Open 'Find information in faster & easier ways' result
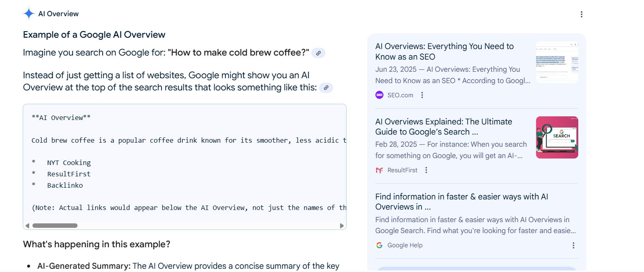The width and height of the screenshot is (644, 272). pyautogui.click(x=461, y=201)
